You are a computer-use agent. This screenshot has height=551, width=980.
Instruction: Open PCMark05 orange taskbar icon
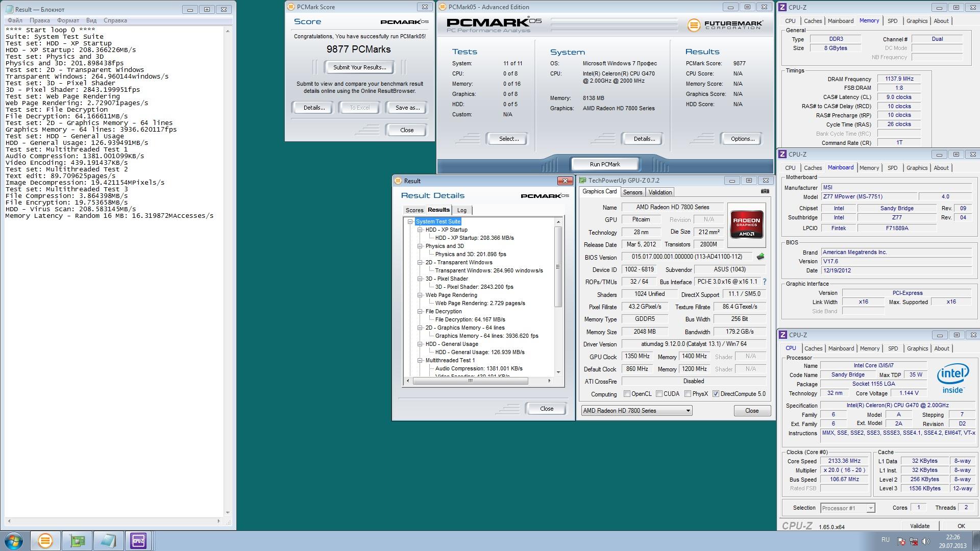[45, 541]
